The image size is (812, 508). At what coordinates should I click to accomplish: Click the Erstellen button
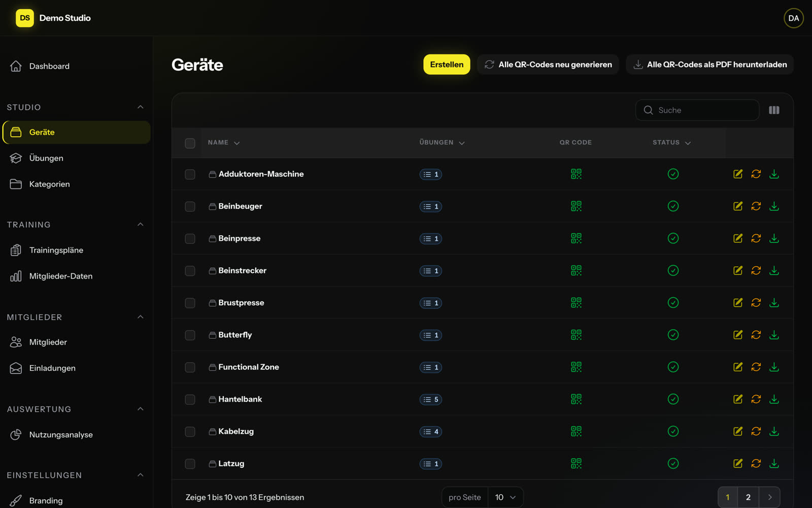[x=447, y=65]
